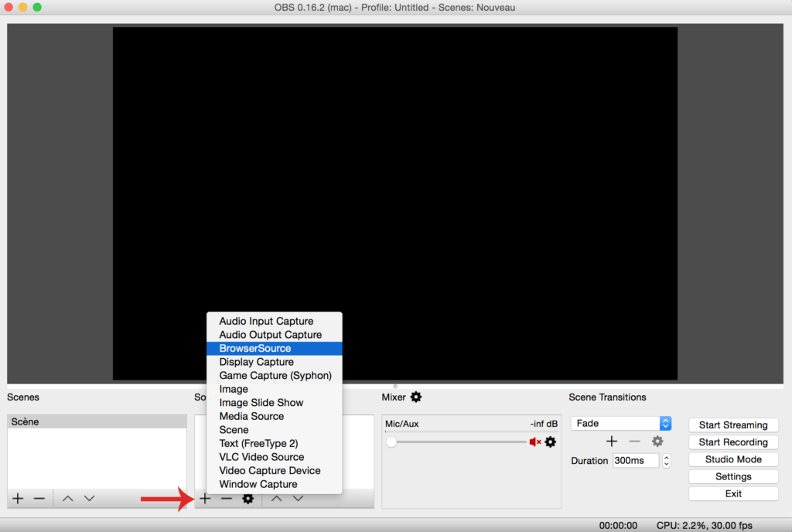Select Video Capture Device menu entry
Screen dimensions: 792x532
[x=269, y=470]
